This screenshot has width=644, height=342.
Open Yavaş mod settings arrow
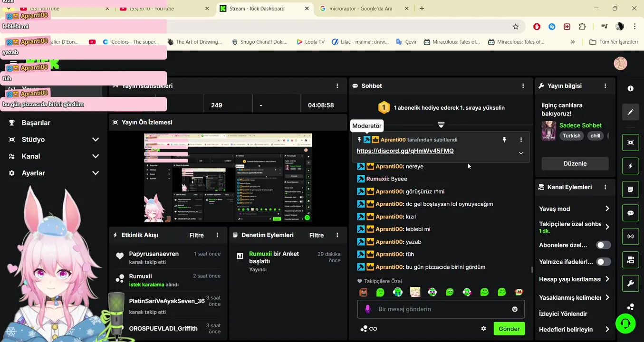pos(607,209)
